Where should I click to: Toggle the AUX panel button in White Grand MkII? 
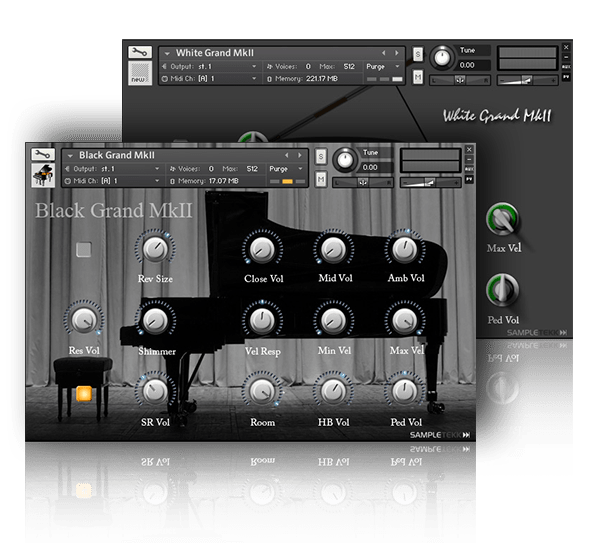click(566, 67)
